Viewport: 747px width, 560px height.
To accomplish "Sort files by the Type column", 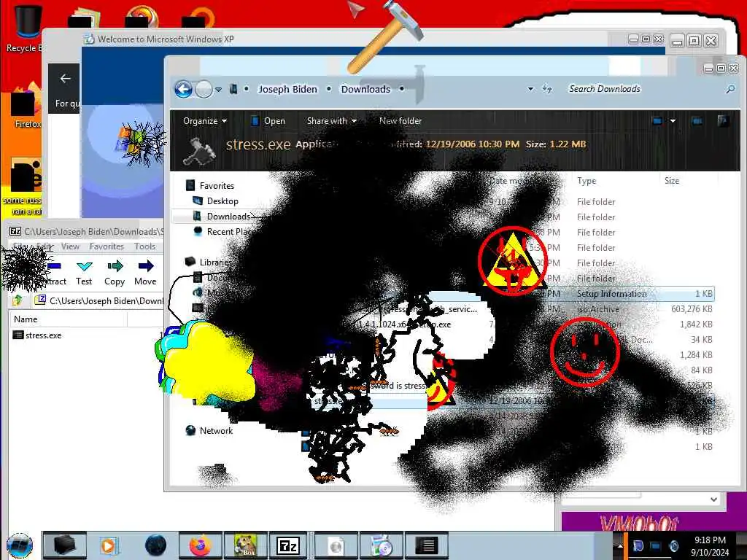I will pyautogui.click(x=587, y=181).
